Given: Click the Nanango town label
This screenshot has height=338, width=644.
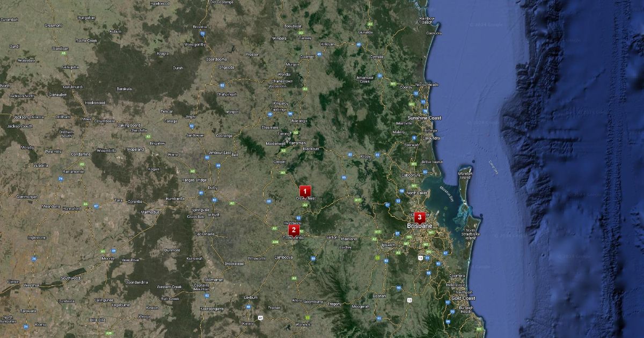Looking at the screenshot, I should point(299,121).
